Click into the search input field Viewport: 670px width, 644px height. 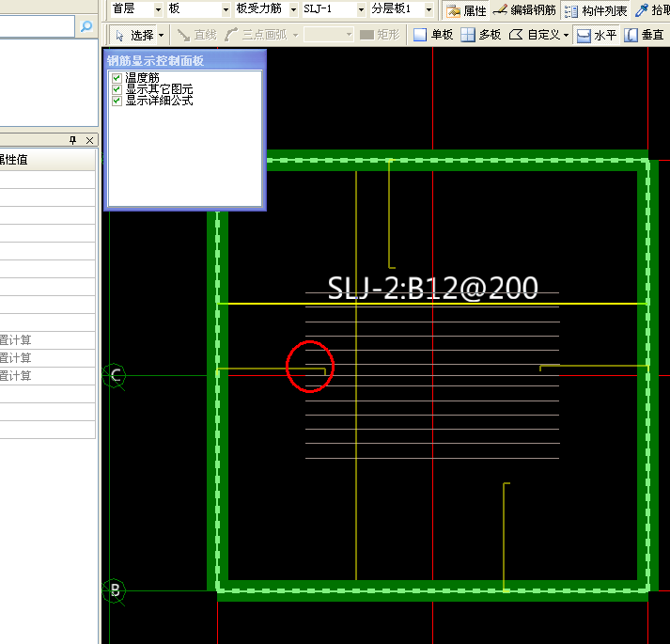pyautogui.click(x=37, y=26)
